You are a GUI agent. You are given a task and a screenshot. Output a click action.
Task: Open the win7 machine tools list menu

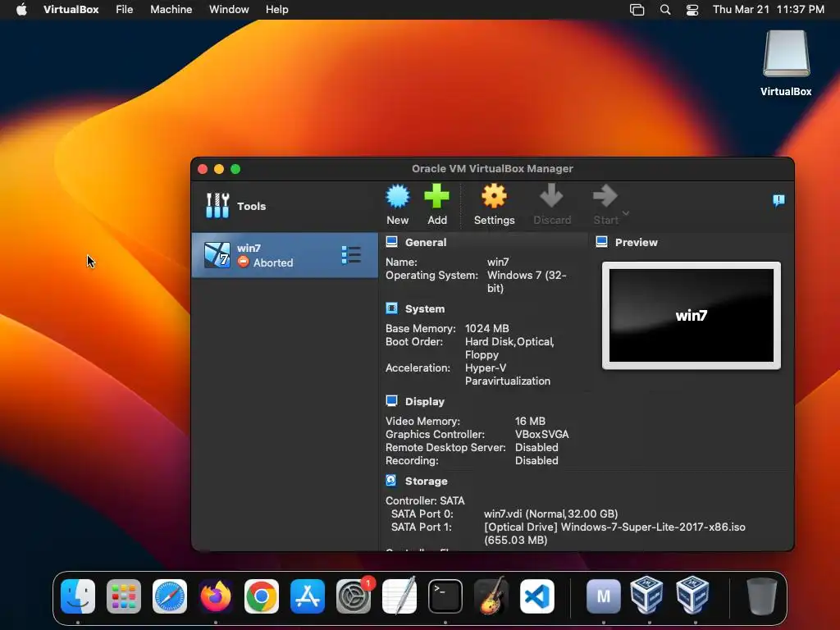(351, 255)
